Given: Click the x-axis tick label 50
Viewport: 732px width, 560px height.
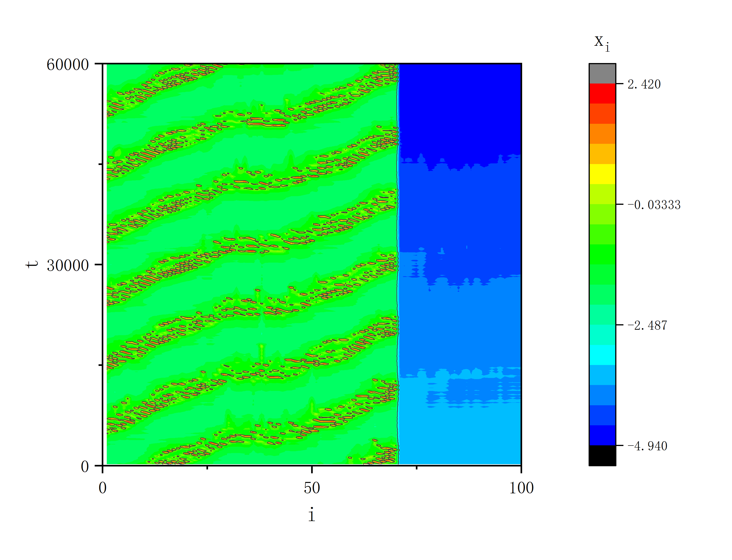Looking at the screenshot, I should [312, 488].
